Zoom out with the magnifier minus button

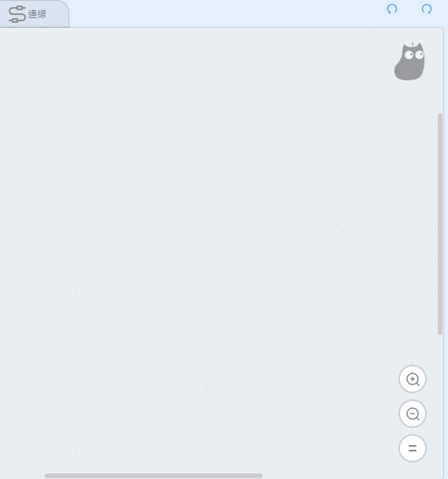[413, 414]
